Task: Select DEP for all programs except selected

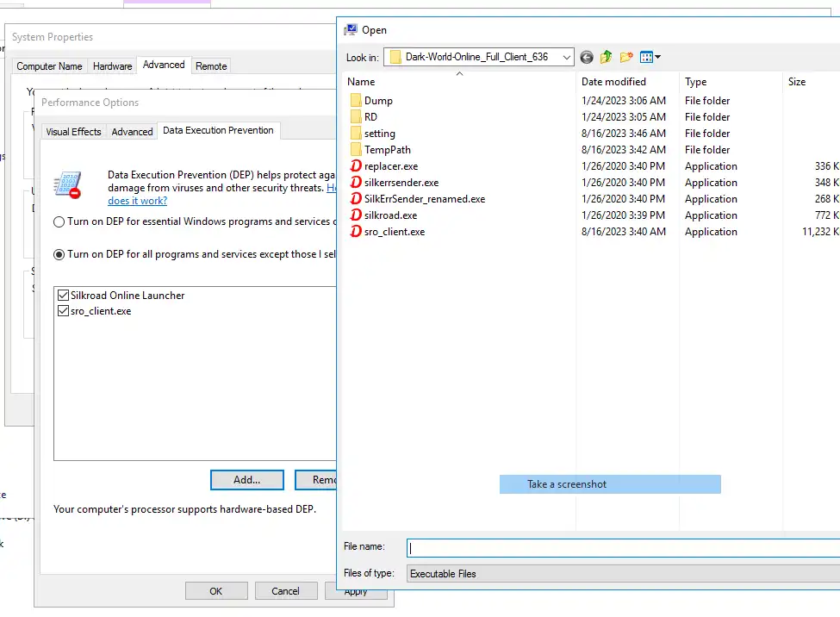Action: (59, 254)
